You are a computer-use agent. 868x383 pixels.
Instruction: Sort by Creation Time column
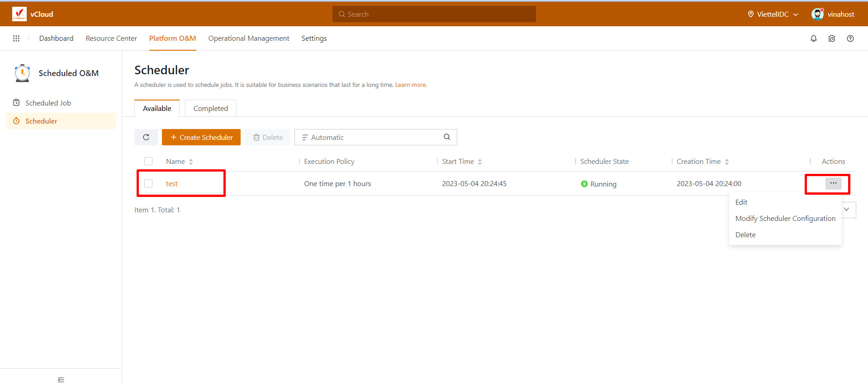tap(726, 162)
